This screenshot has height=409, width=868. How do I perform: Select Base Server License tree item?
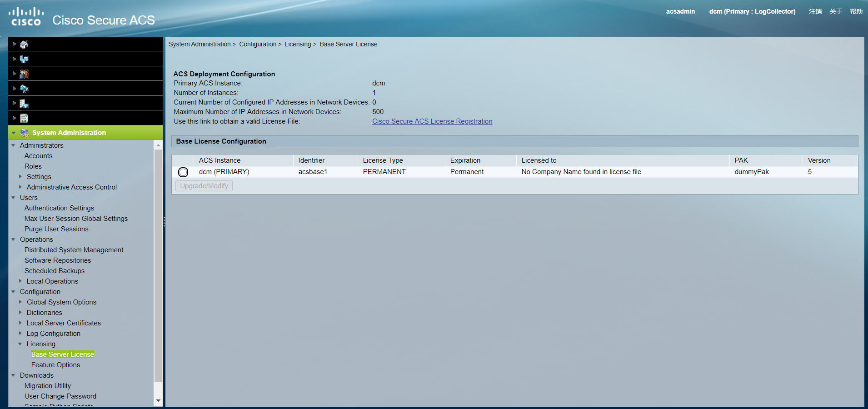tap(63, 354)
